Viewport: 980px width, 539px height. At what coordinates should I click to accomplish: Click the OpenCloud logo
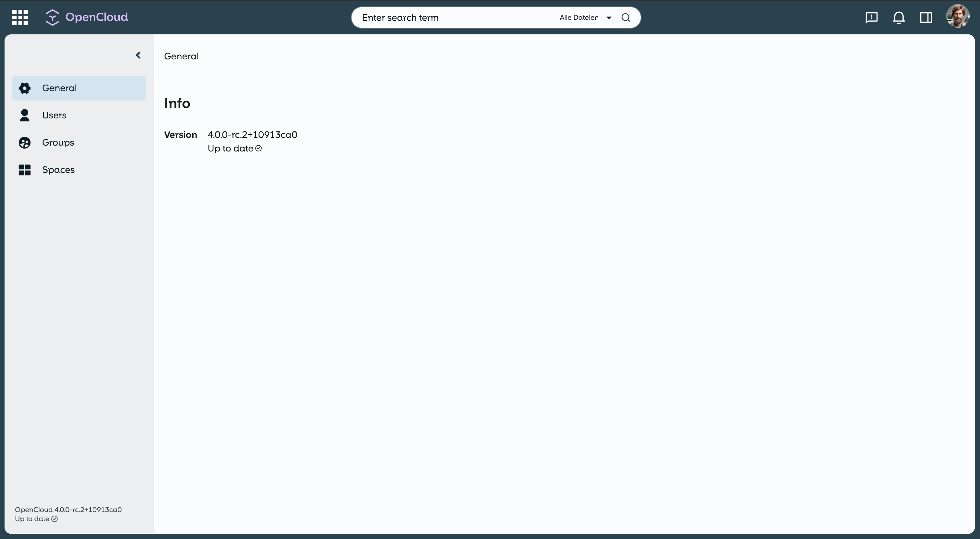87,17
